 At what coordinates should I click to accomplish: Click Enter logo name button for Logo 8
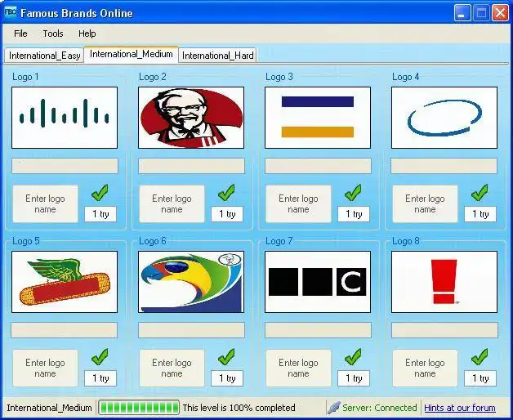(x=426, y=369)
